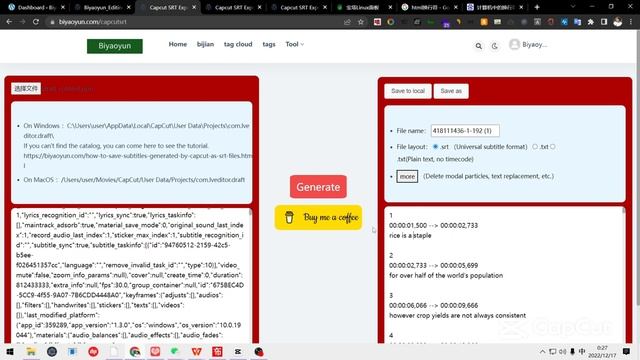Click the Buy me a coffee button
This screenshot has width=640, height=360.
(x=318, y=217)
